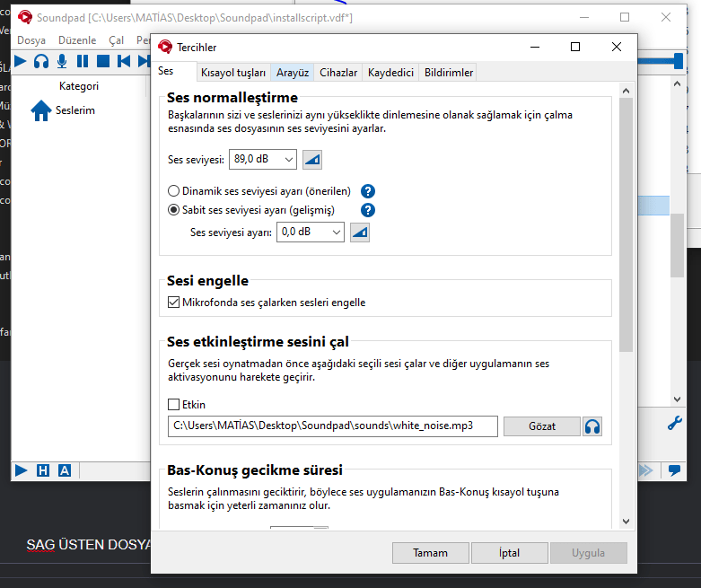Switch to the Kısayol tuşları tab

pos(233,73)
